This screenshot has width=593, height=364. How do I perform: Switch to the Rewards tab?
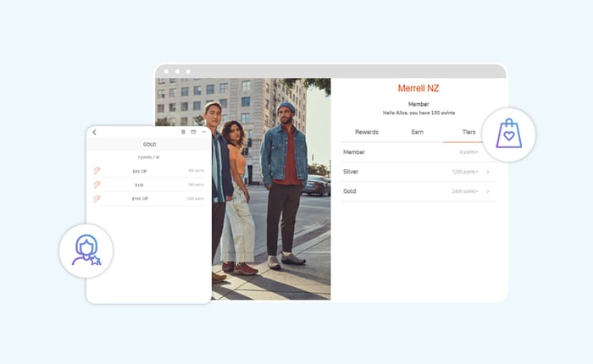click(367, 132)
